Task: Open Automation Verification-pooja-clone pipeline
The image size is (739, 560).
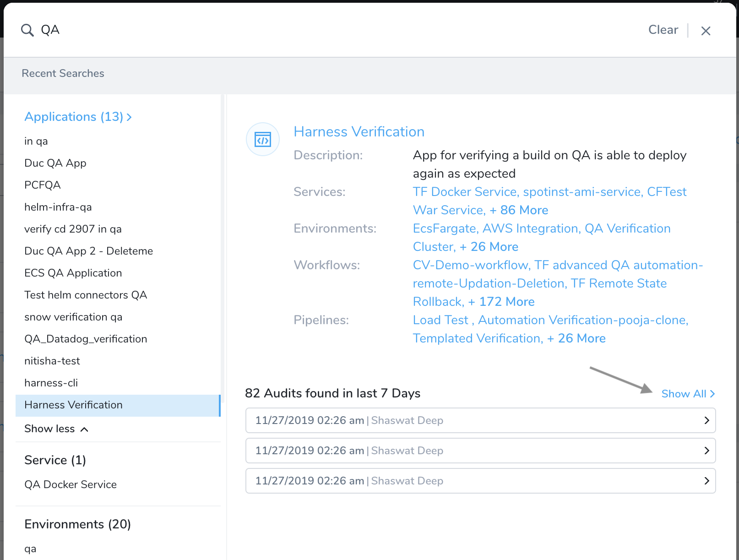Action: (582, 320)
